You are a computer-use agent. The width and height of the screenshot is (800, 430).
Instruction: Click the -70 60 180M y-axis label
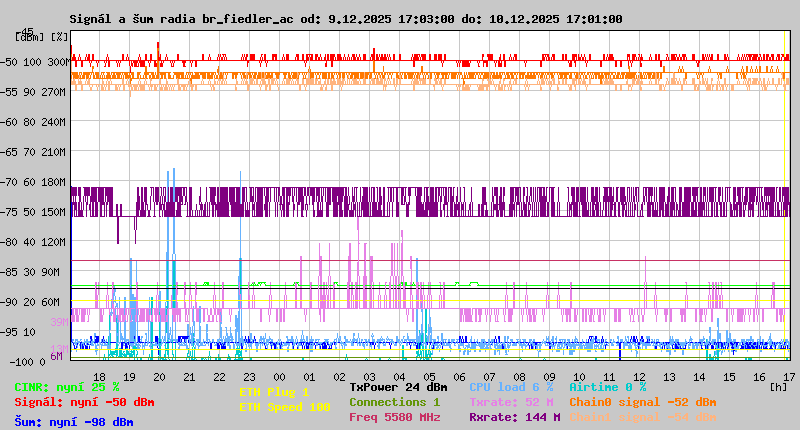point(41,182)
